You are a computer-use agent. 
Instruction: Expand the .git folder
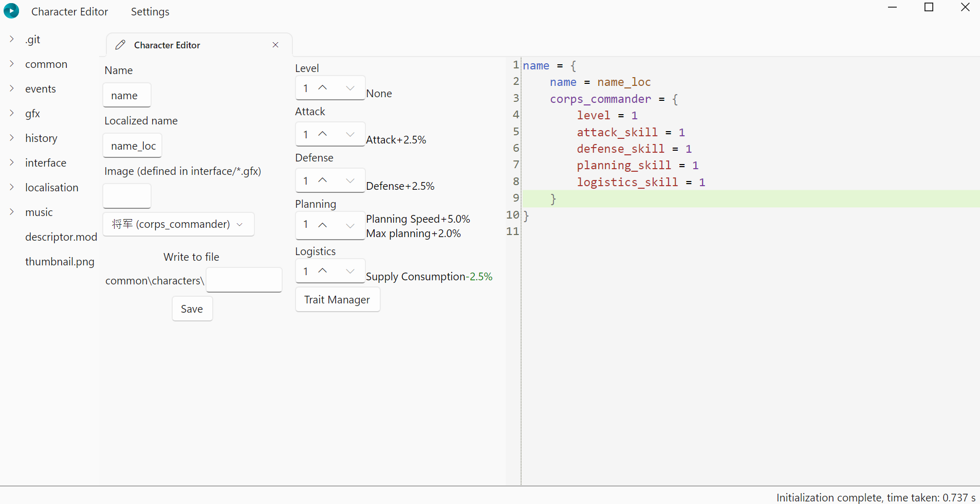(x=12, y=39)
